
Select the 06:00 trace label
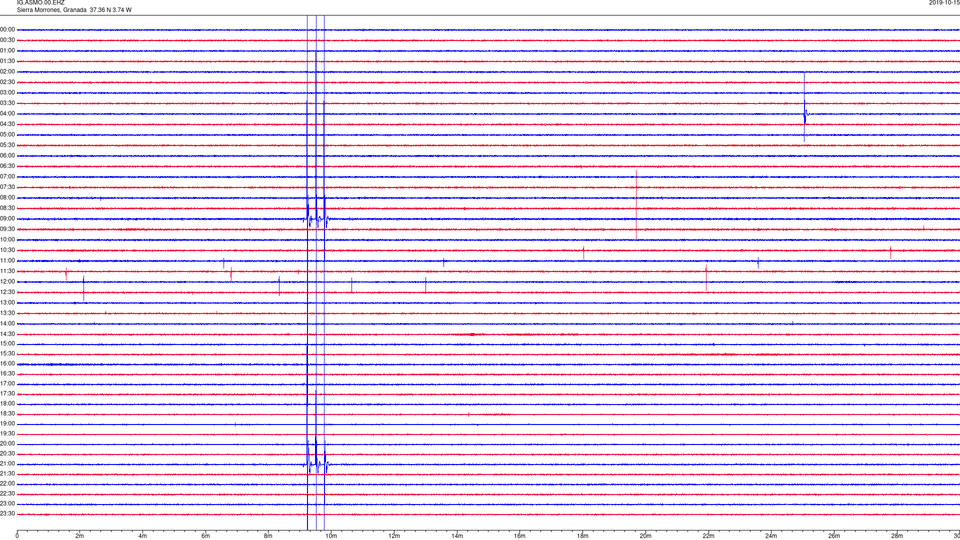7,156
